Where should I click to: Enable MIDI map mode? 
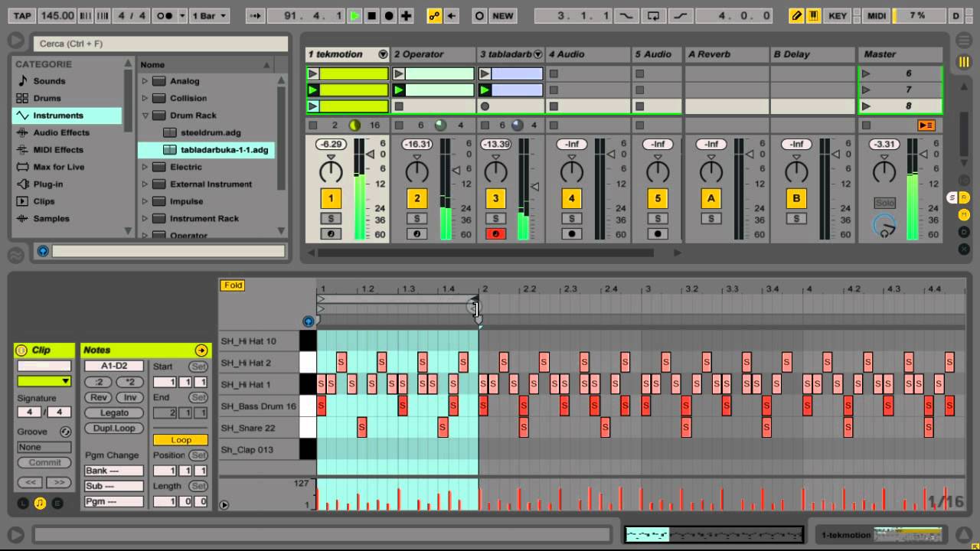coord(877,15)
